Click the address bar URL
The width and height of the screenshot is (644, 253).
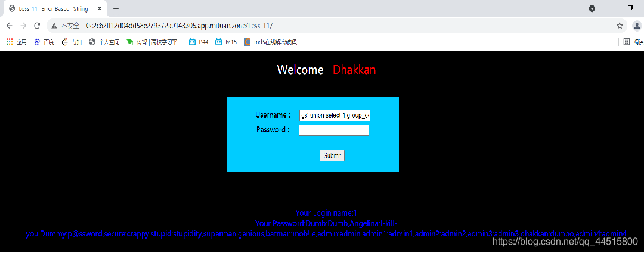pos(179,26)
